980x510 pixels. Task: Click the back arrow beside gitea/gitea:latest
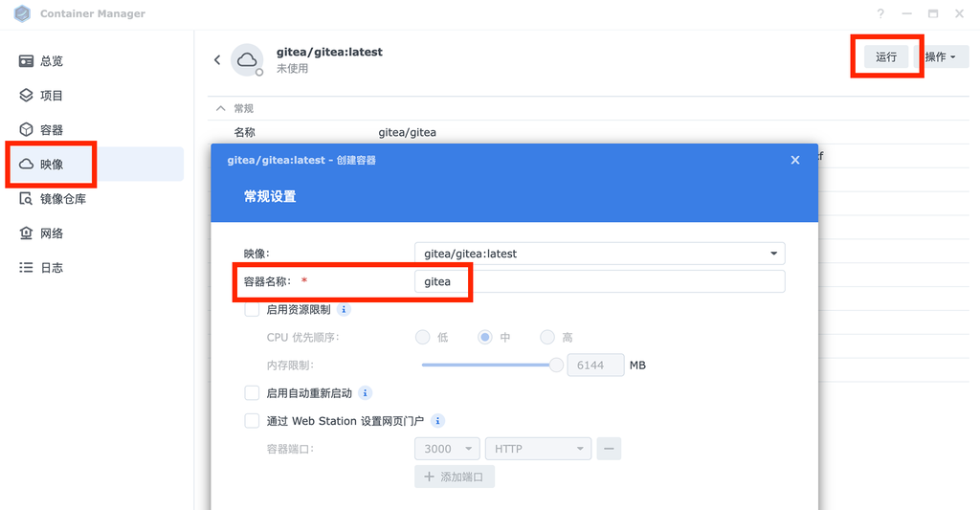217,60
